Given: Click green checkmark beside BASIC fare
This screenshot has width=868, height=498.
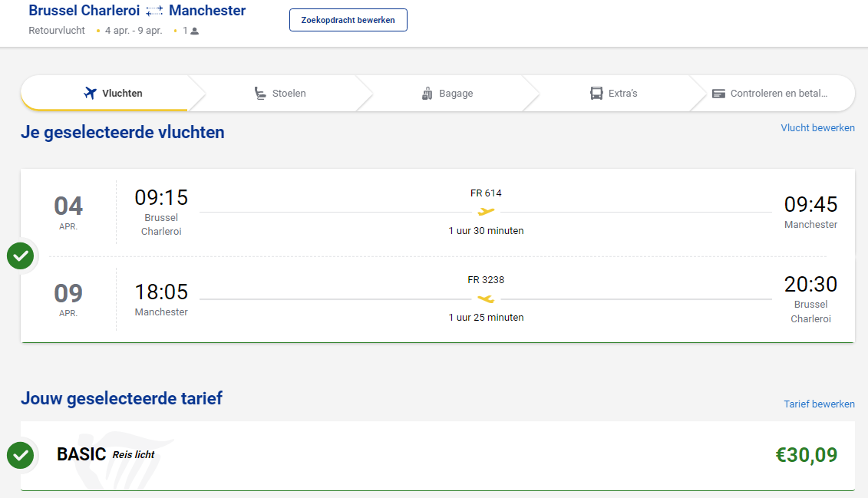Looking at the screenshot, I should [x=20, y=455].
